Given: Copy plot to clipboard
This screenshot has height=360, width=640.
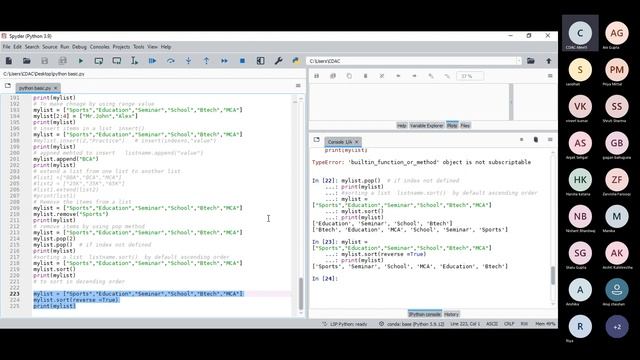Looking at the screenshot, I should coord(349,76).
